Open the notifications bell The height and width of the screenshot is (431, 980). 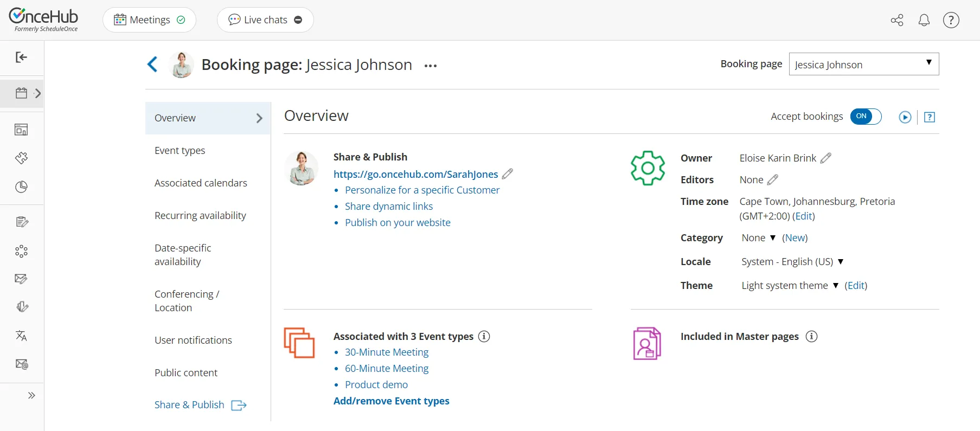[924, 20]
